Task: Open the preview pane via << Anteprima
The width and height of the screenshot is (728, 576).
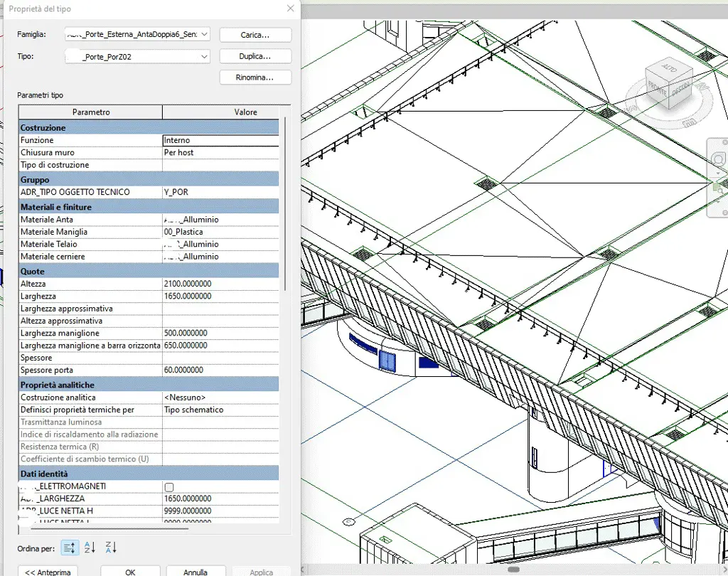Action: tap(46, 572)
